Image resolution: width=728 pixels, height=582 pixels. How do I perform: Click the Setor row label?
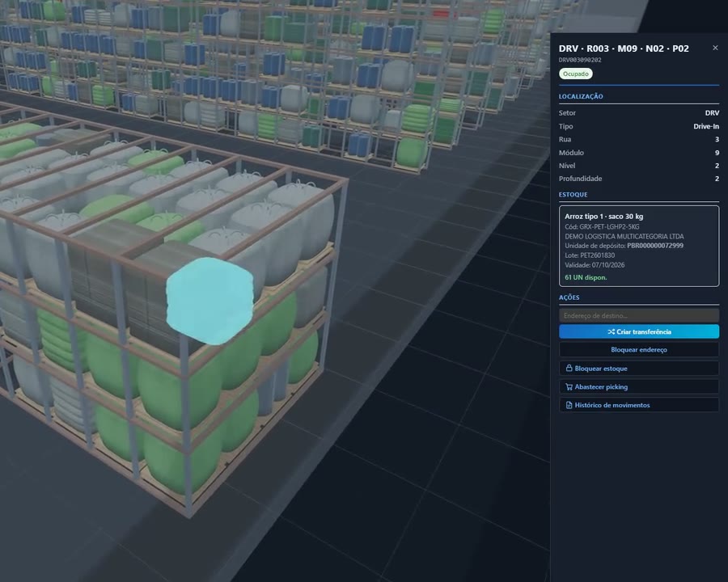point(567,113)
